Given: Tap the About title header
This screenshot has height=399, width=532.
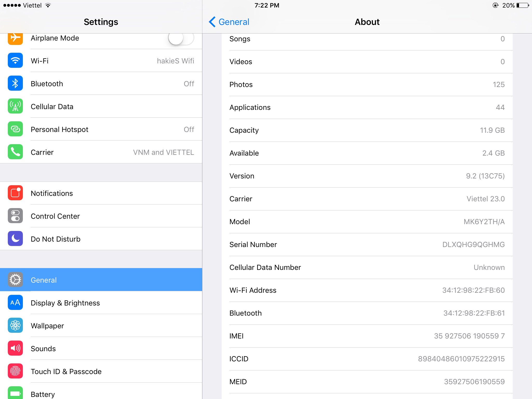Looking at the screenshot, I should coord(367,22).
